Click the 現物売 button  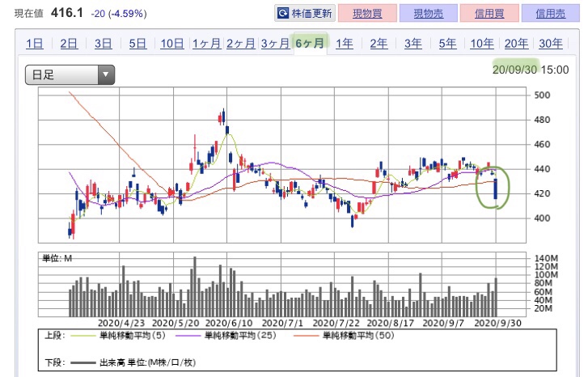tap(428, 14)
